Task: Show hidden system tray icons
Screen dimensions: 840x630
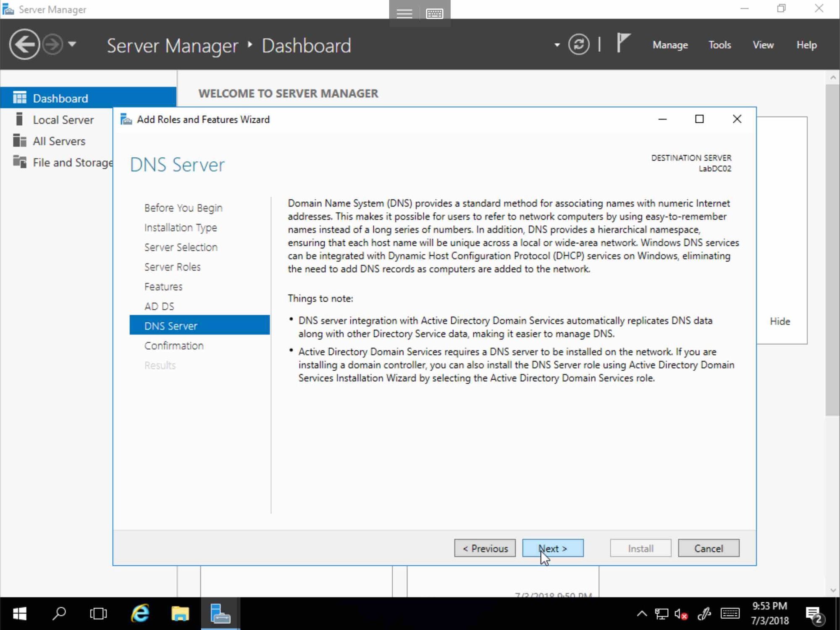Action: coord(642,614)
